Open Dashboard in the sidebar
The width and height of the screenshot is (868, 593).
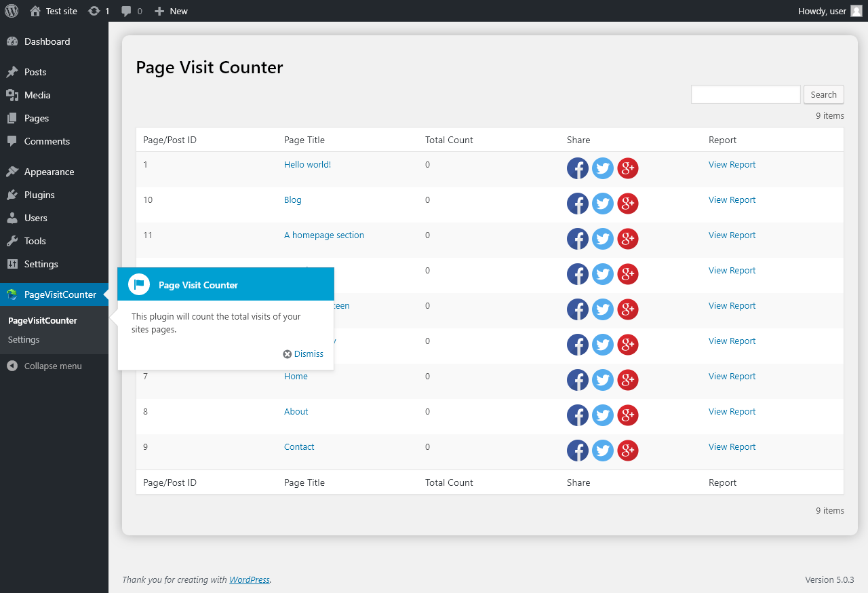click(54, 41)
